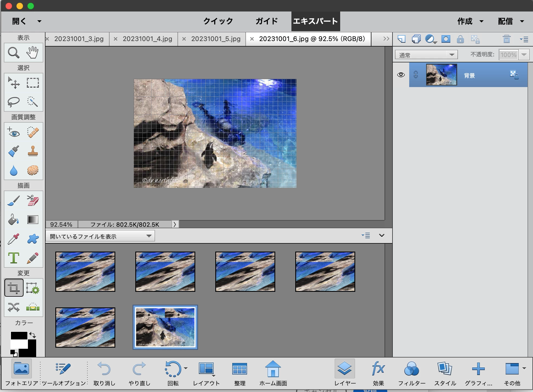This screenshot has height=392, width=533.
Task: Select the Horizontal Type tool
Action: tap(13, 258)
